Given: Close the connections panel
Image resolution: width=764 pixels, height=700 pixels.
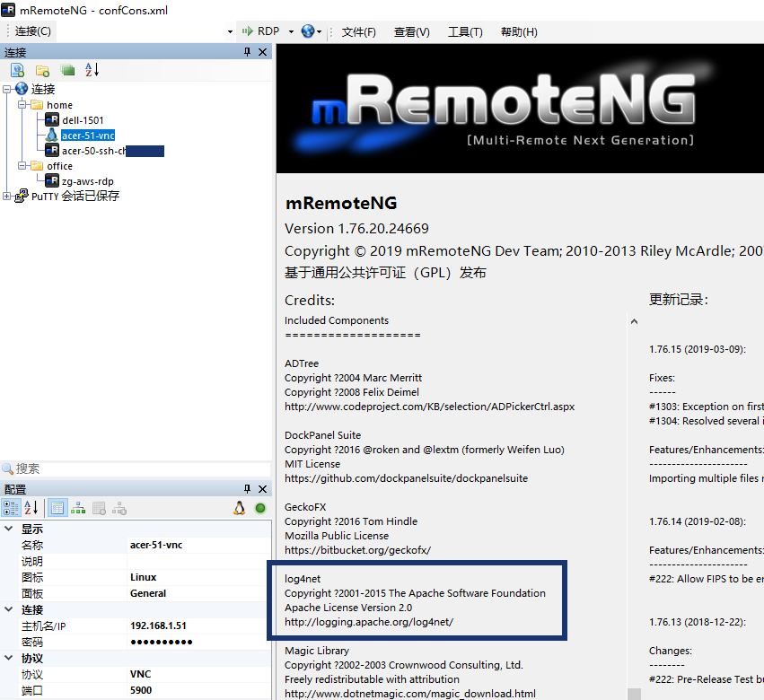Looking at the screenshot, I should (x=263, y=52).
